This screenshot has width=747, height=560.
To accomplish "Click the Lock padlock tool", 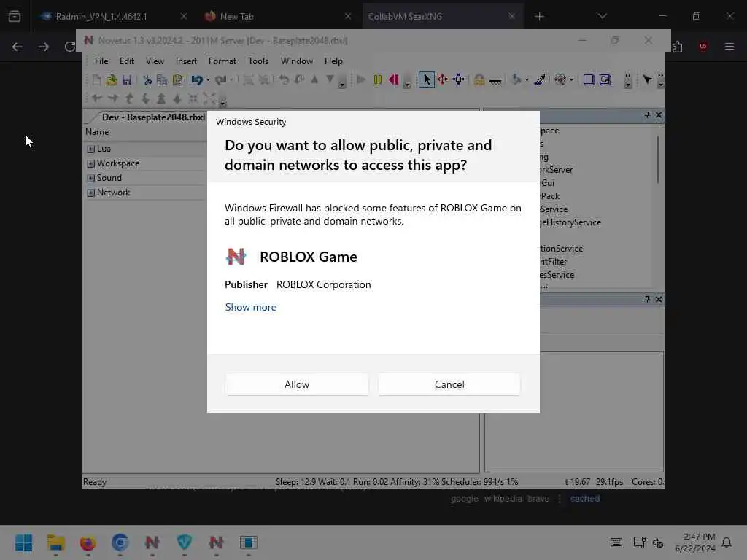I will coord(479,79).
